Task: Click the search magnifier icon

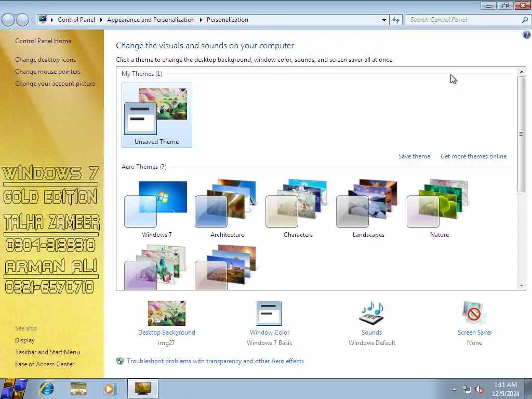Action: pyautogui.click(x=525, y=20)
